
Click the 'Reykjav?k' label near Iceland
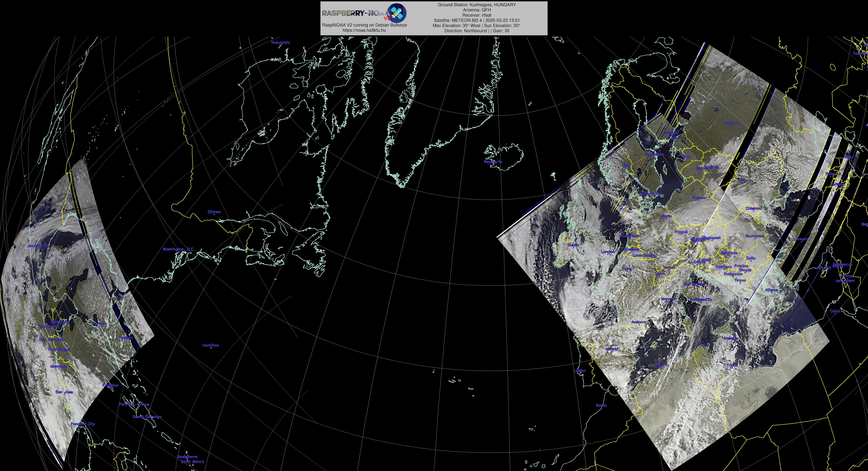coord(493,162)
